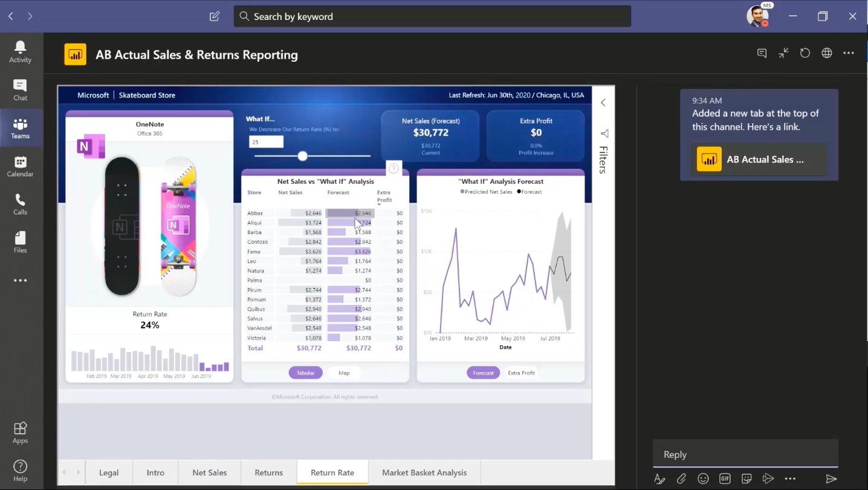Screen dimensions: 868x490
Task: Attach a file using paperclip icon
Action: click(681, 479)
